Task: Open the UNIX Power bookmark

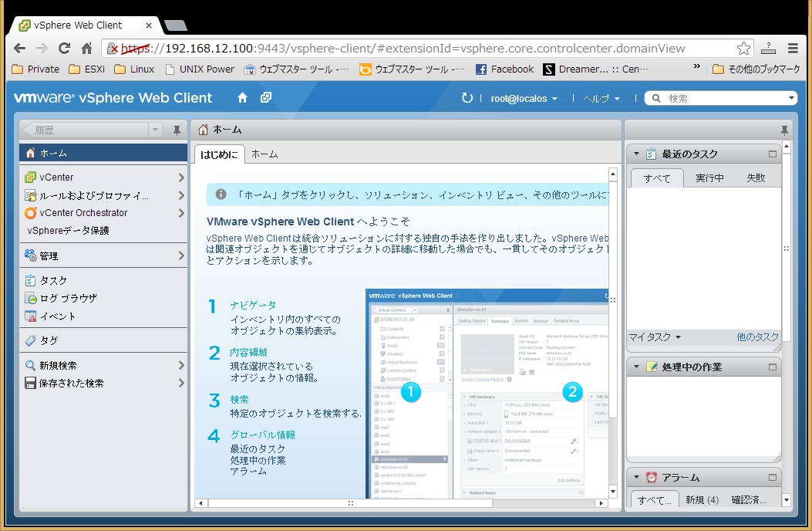Action: tap(200, 69)
